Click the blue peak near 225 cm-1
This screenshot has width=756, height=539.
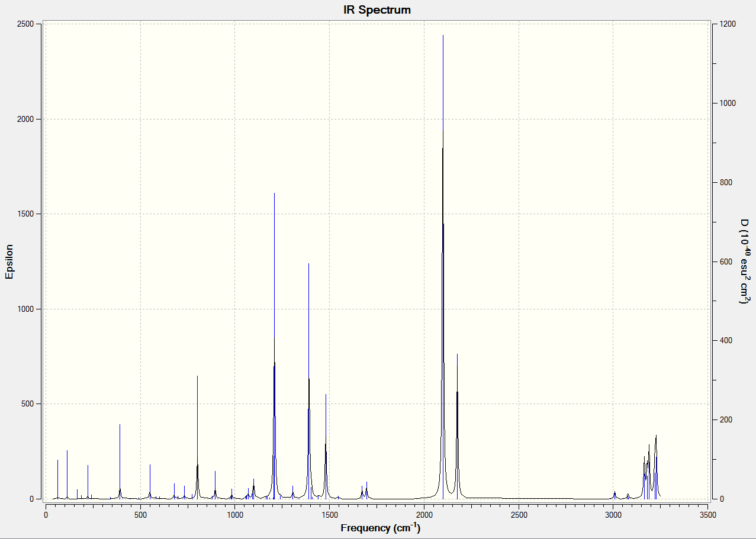pos(88,482)
